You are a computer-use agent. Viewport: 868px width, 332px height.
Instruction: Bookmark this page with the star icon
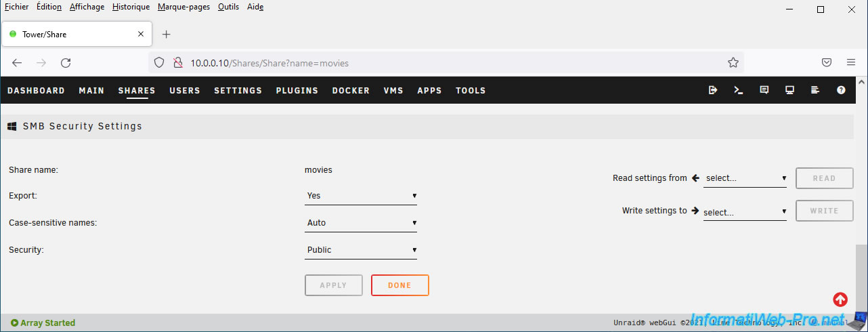coord(733,63)
